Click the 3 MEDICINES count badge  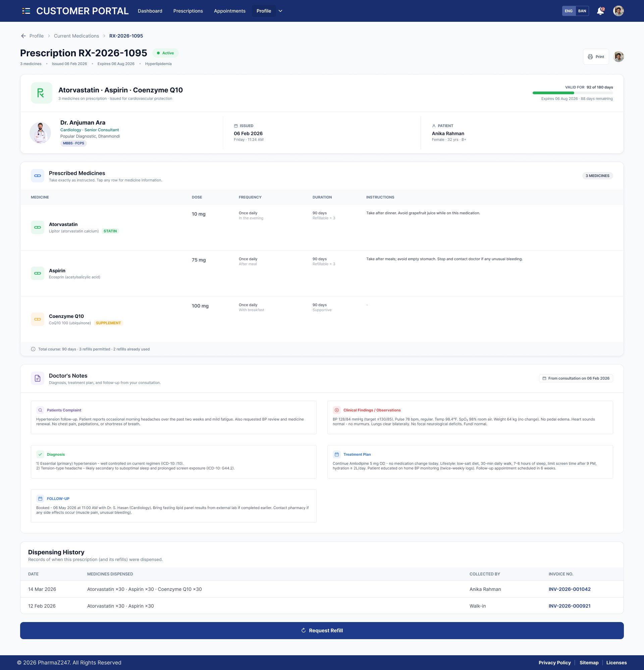click(x=597, y=176)
